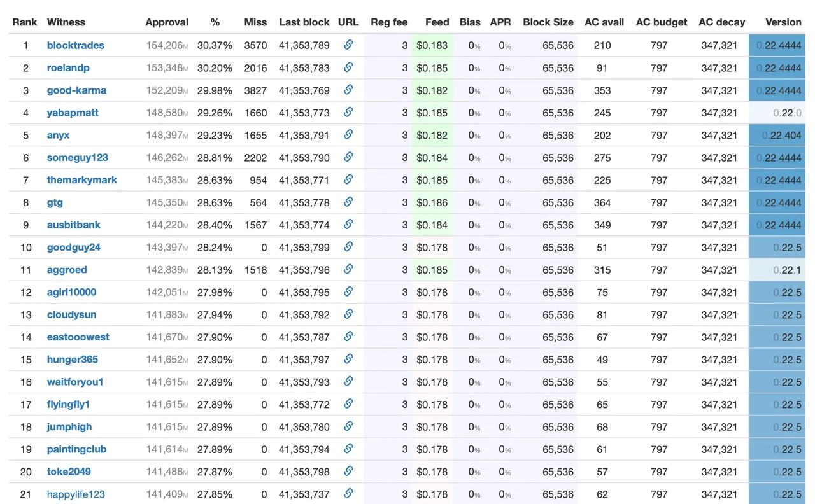Open hunger365's URL chain icon
Image resolution: width=815 pixels, height=504 pixels.
point(348,359)
